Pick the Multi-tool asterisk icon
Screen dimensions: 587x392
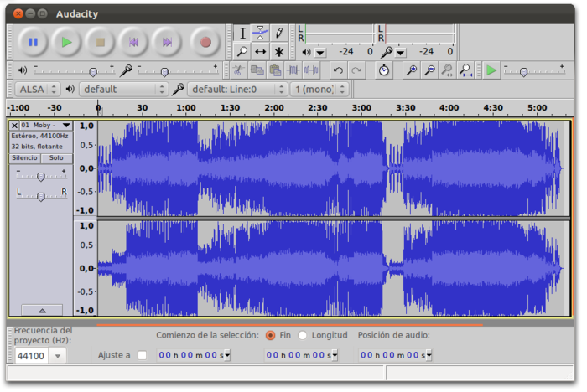tap(279, 52)
